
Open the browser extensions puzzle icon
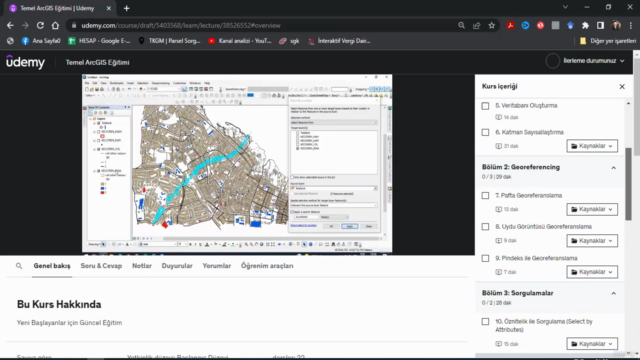[x=585, y=25]
